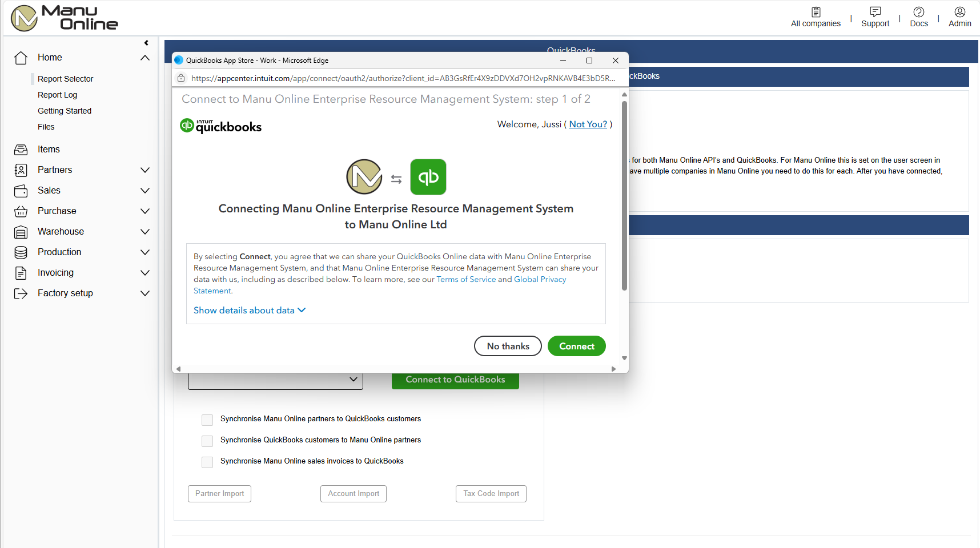Image resolution: width=980 pixels, height=548 pixels.
Task: Click the Not You? link
Action: 588,124
